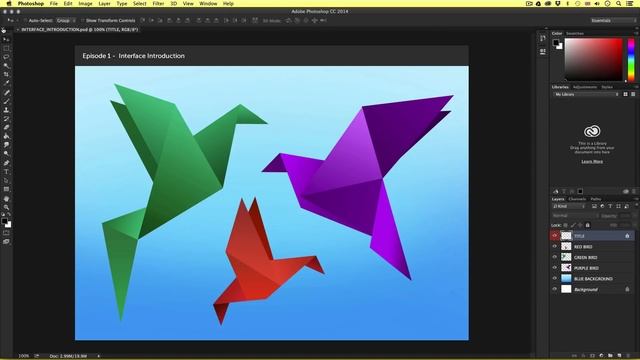Enable the Auto-Select checkbox
Image resolution: width=640 pixels, height=360 pixels.
[x=25, y=20]
